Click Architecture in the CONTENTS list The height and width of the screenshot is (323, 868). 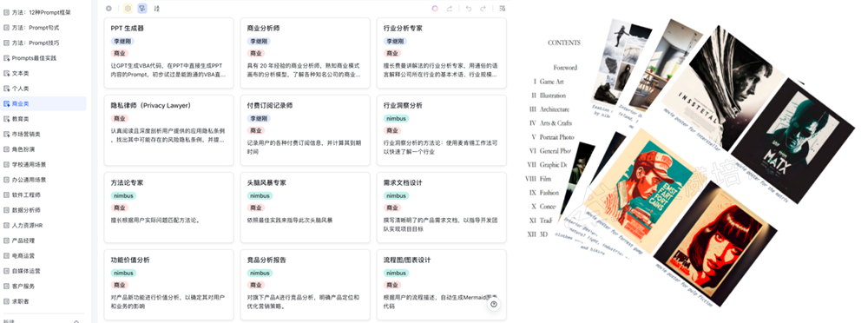click(x=554, y=109)
